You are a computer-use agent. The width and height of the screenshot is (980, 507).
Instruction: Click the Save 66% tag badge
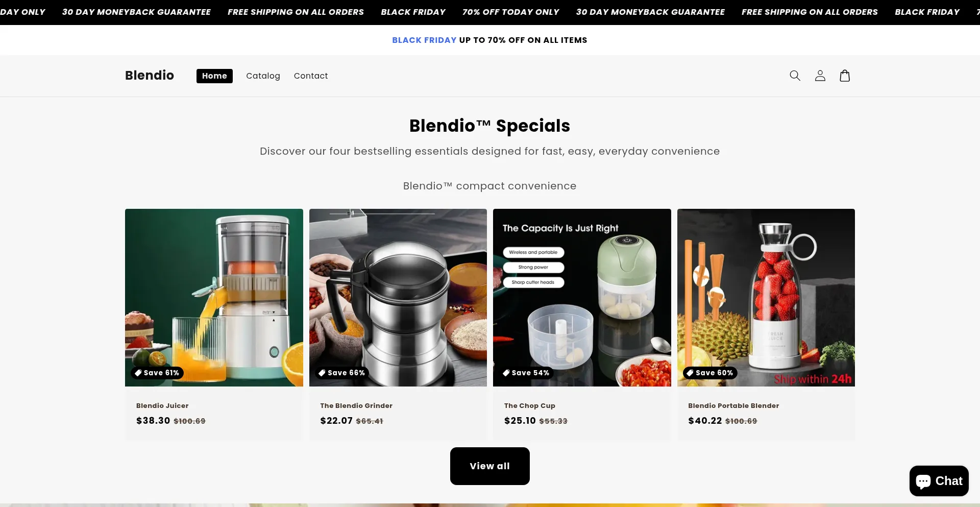[x=341, y=373]
